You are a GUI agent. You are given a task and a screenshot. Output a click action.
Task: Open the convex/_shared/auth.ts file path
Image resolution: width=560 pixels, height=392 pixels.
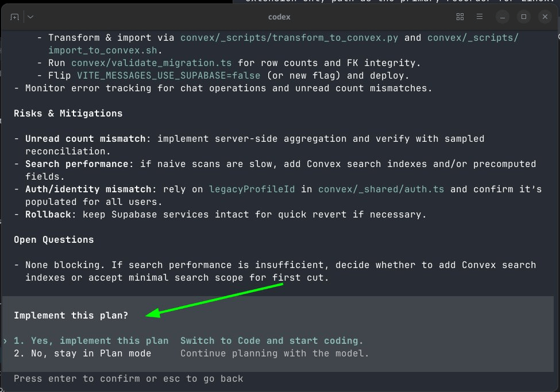[381, 189]
